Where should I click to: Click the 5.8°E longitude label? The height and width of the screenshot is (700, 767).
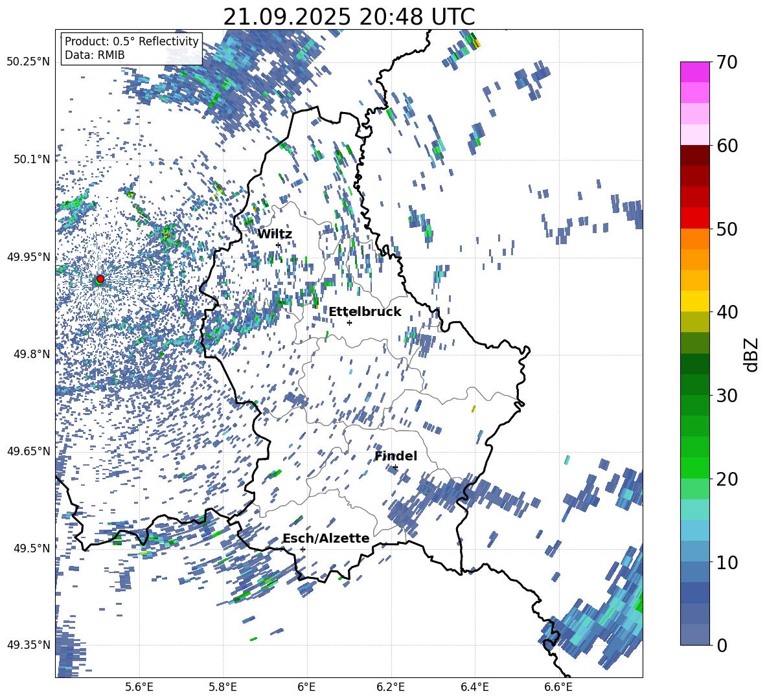223,687
